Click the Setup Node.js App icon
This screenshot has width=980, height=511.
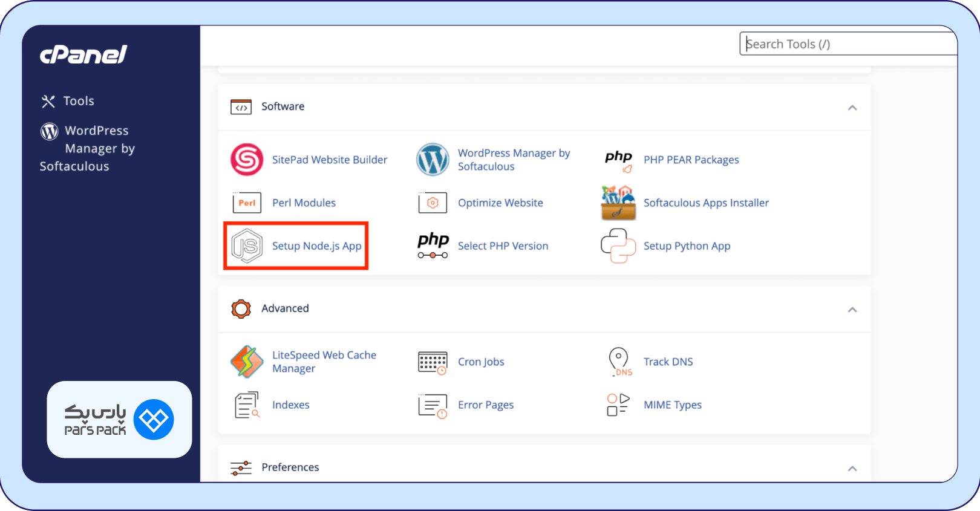click(x=247, y=246)
